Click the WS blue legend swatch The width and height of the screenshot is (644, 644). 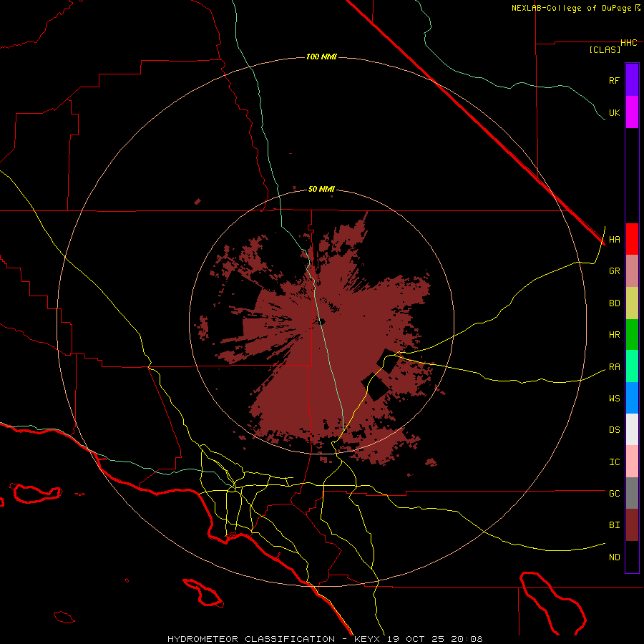tap(632, 398)
